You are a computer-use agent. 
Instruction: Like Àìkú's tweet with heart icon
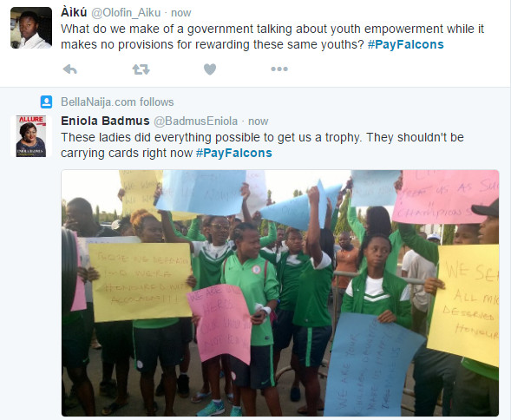click(210, 69)
